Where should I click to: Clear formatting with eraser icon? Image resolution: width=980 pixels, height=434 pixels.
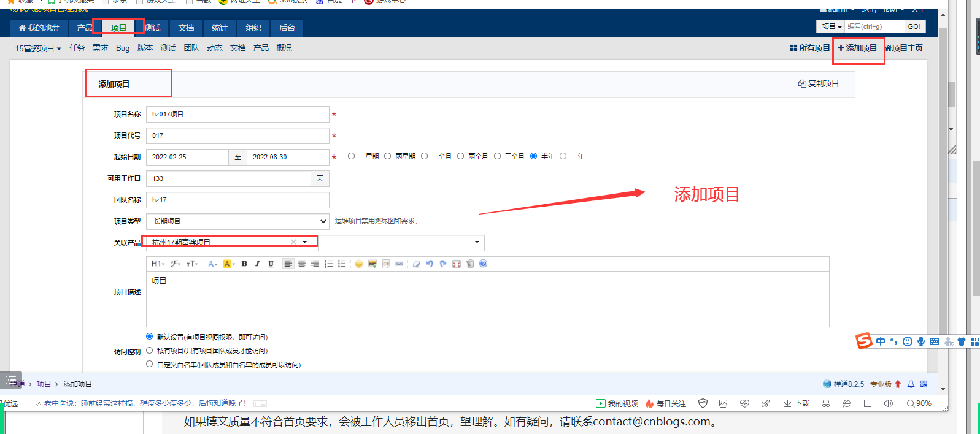[x=416, y=264]
